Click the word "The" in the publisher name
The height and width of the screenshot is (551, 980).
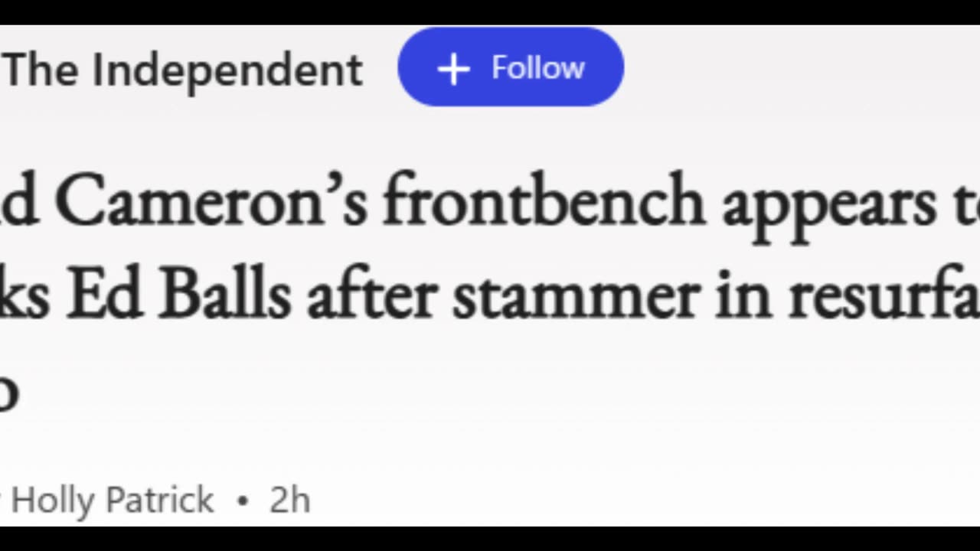[43, 70]
